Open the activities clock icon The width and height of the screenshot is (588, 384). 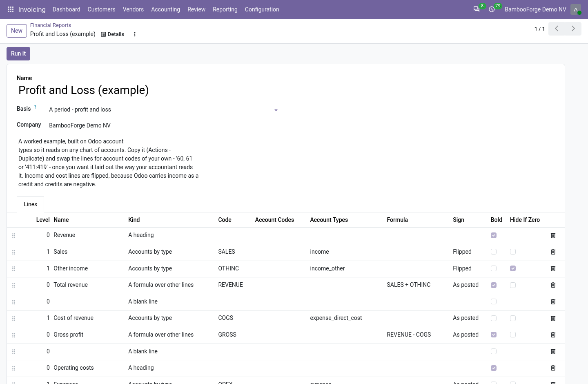(492, 9)
